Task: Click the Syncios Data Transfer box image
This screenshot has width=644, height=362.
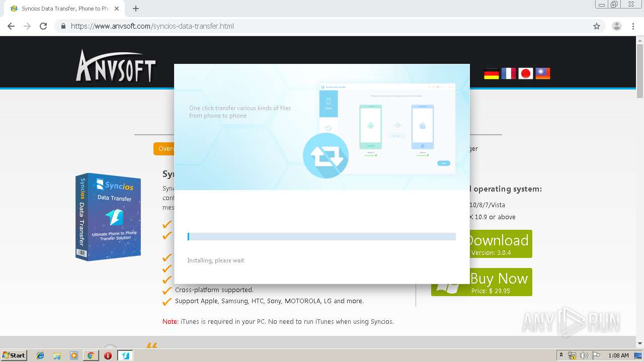Action: point(108,217)
